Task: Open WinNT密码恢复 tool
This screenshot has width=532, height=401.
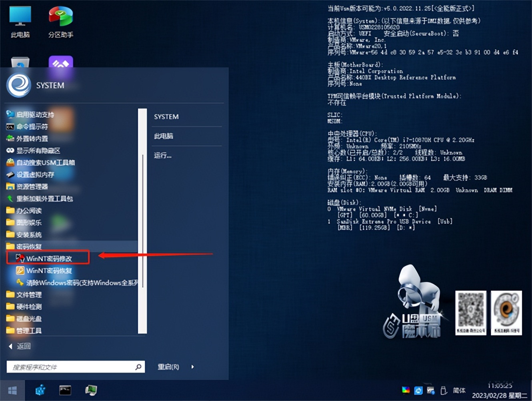Action: (x=48, y=271)
